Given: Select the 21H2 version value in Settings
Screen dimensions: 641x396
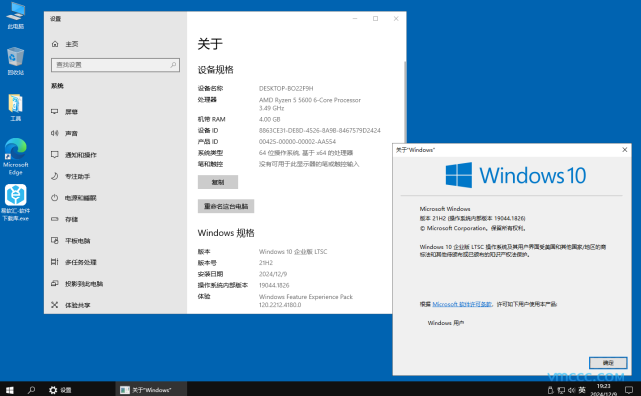Looking at the screenshot, I should click(x=266, y=263).
